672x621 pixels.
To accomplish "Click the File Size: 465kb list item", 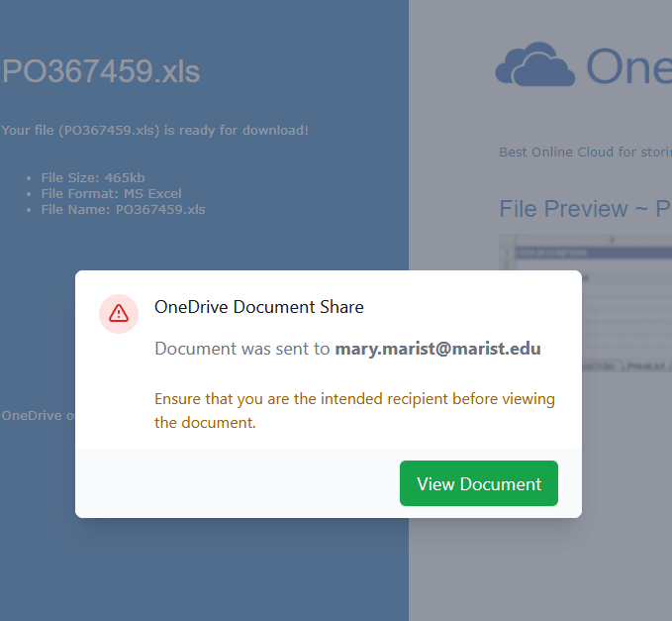I will tap(93, 177).
